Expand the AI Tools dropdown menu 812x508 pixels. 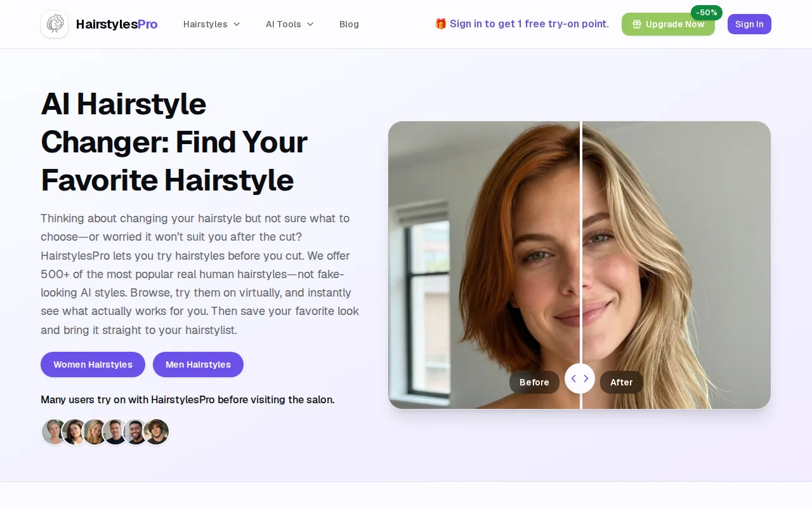coord(290,24)
